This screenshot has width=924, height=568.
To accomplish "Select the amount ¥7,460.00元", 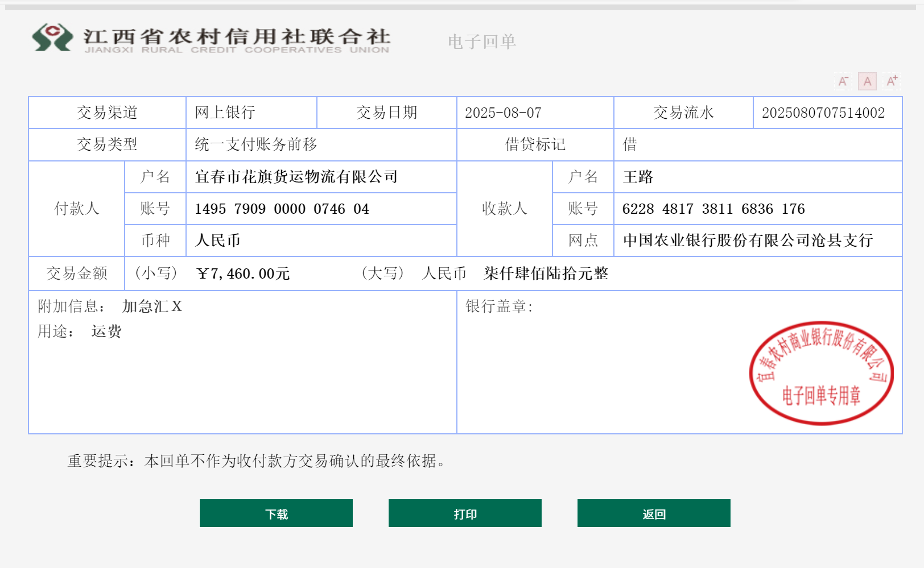I will pyautogui.click(x=243, y=273).
